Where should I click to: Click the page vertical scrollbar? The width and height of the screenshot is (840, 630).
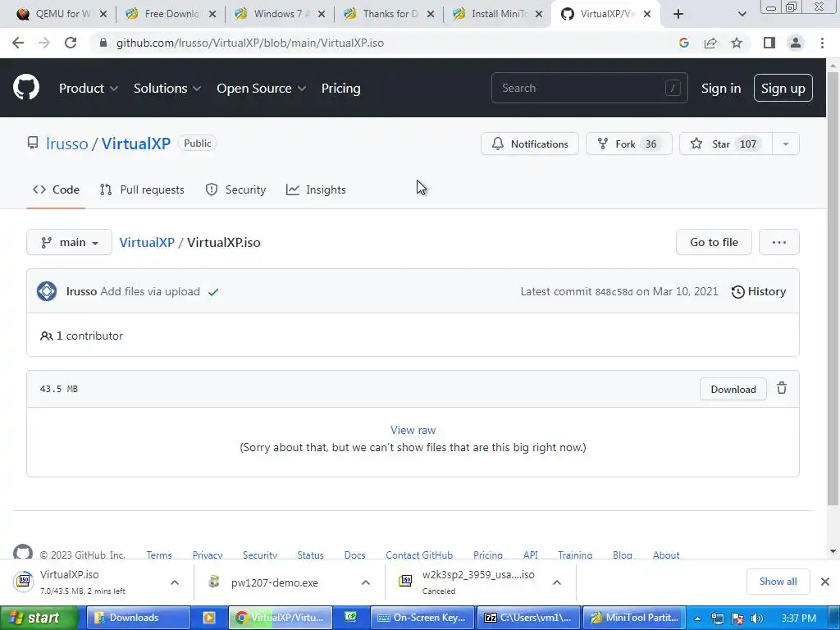coord(833,290)
